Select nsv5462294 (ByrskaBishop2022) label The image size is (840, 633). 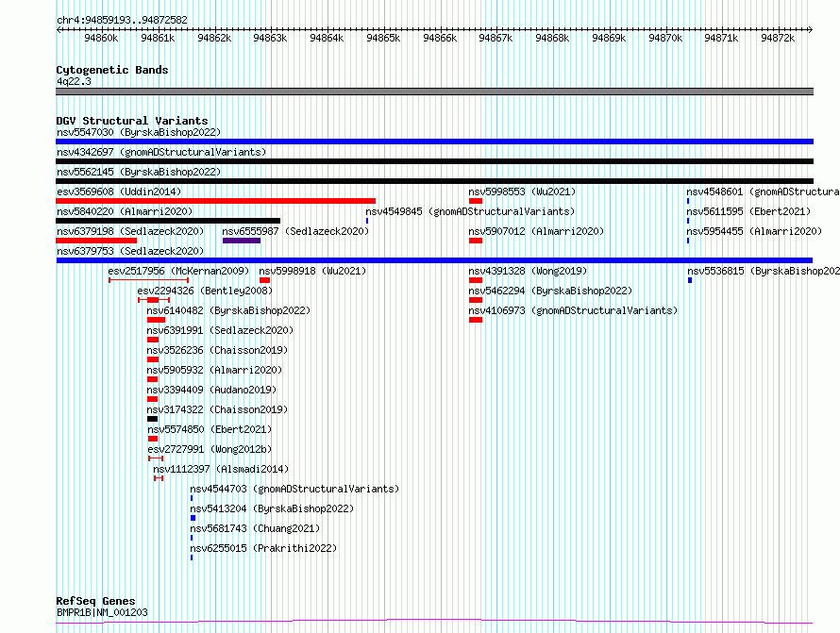coord(550,291)
